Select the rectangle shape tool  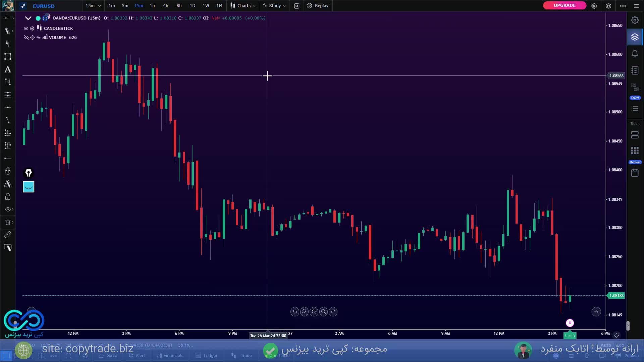tap(7, 56)
